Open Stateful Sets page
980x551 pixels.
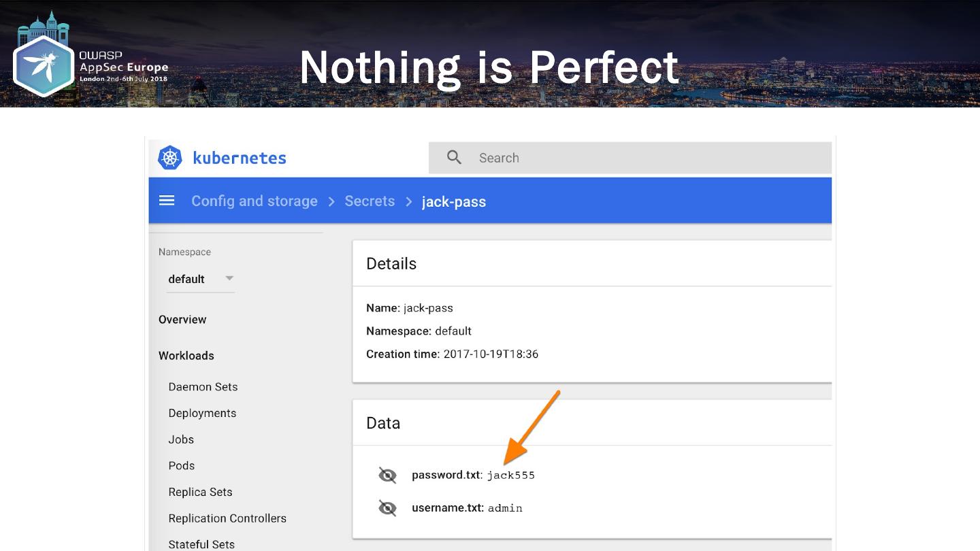201,544
